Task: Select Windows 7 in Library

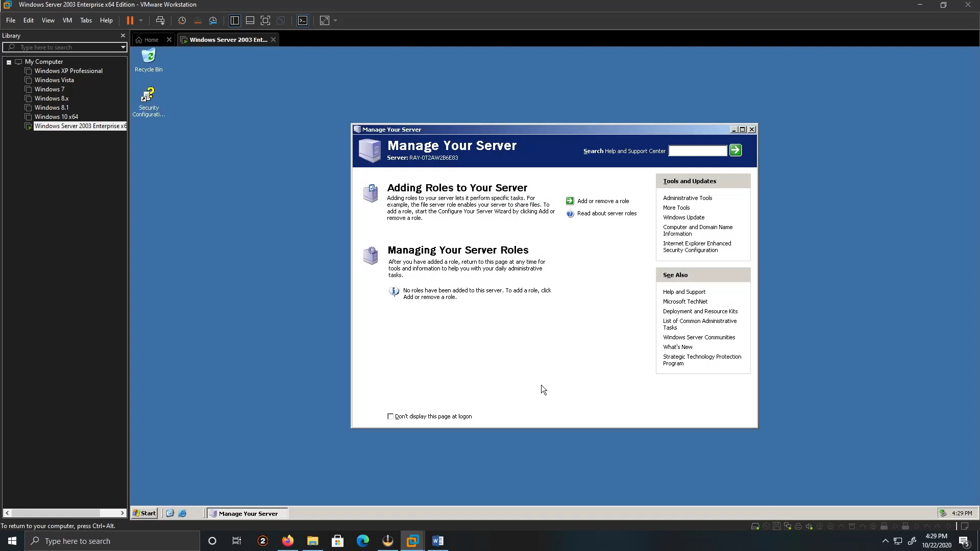Action: (x=50, y=89)
